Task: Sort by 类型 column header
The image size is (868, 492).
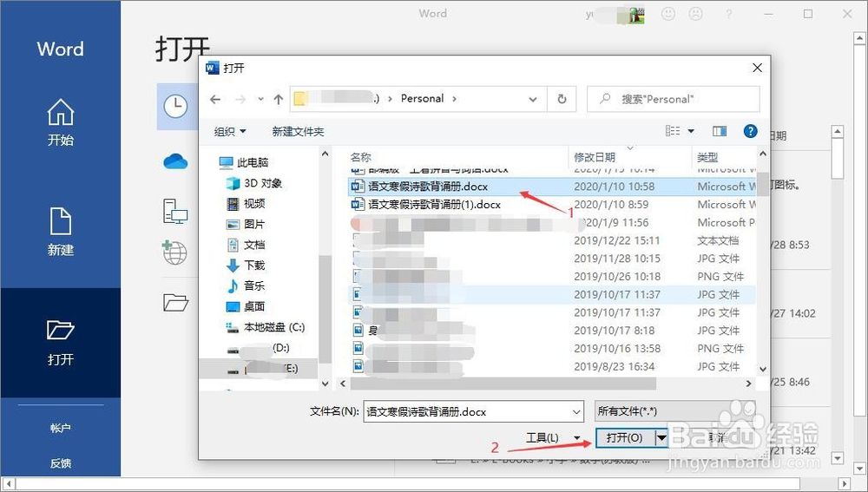Action: [x=707, y=157]
